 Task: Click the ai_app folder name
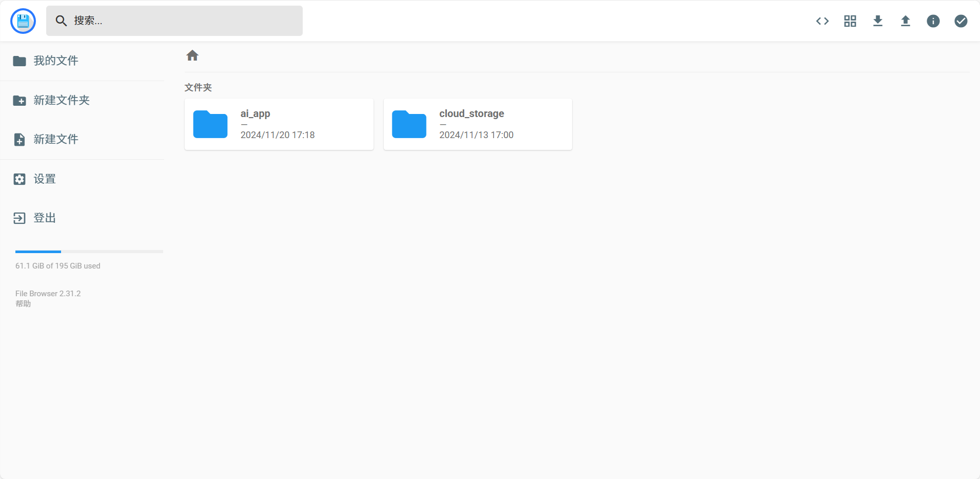256,113
